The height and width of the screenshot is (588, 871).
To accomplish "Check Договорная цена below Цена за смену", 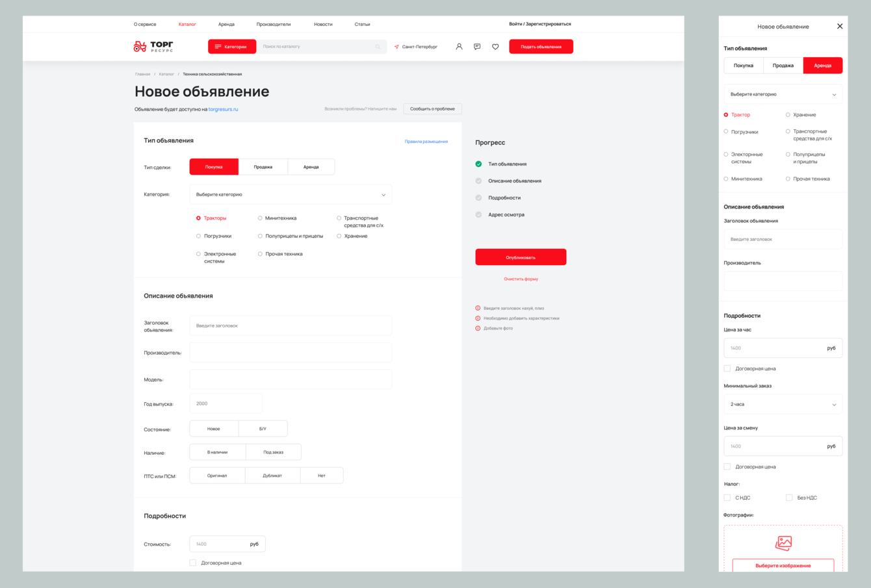I will (x=727, y=467).
